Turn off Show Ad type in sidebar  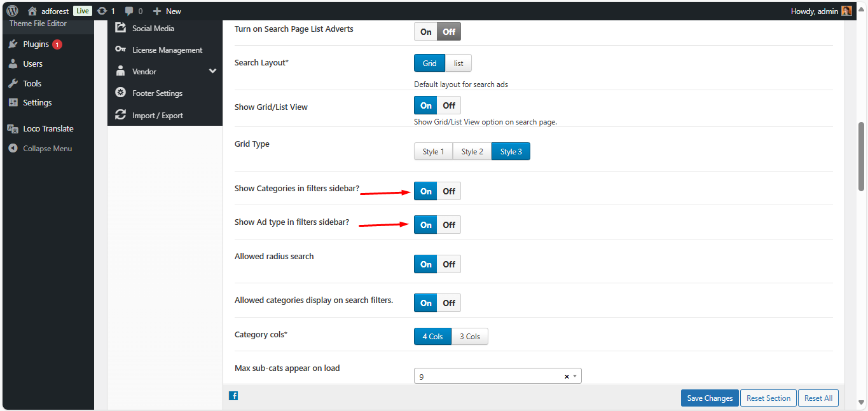449,225
